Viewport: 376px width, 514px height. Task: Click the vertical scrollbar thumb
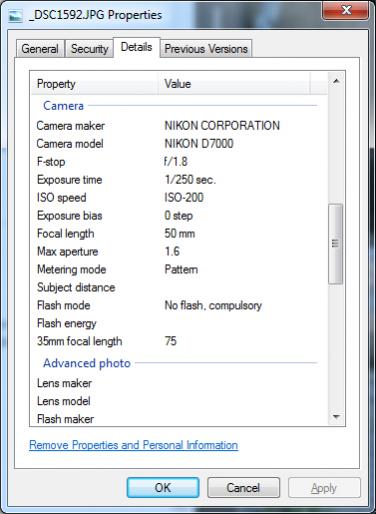coord(336,244)
